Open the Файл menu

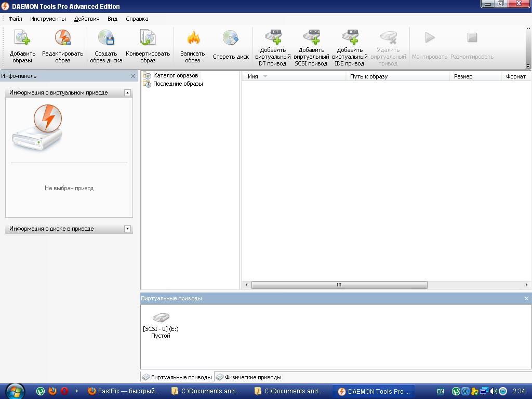[15, 19]
